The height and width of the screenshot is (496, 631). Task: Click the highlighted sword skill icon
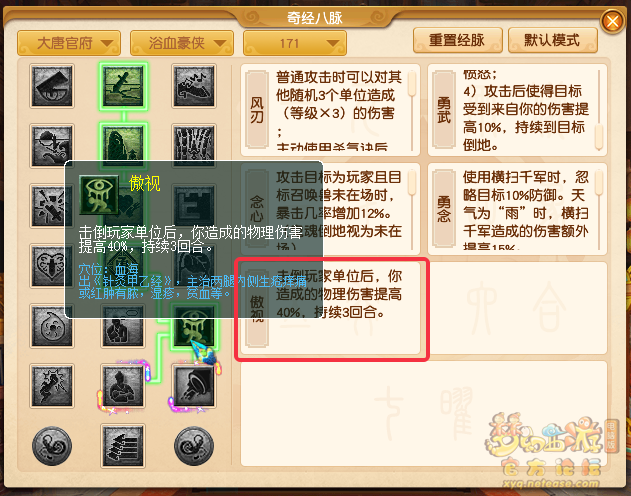[123, 86]
